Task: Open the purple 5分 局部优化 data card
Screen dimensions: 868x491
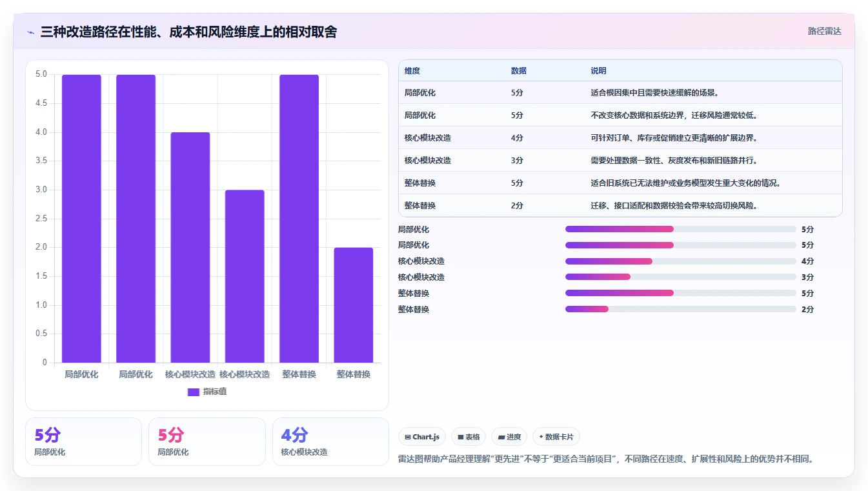Action: click(x=83, y=441)
